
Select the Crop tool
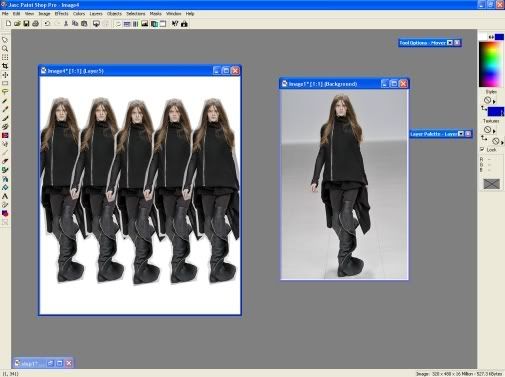click(5, 66)
